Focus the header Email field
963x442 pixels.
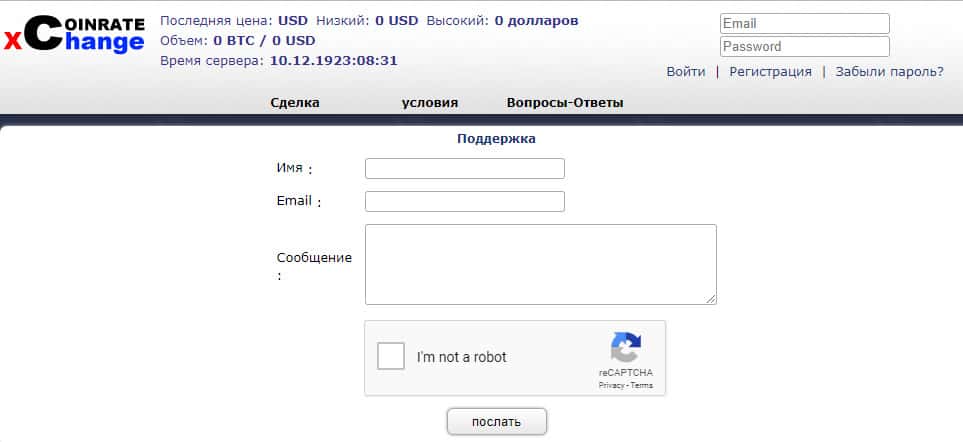coord(804,23)
